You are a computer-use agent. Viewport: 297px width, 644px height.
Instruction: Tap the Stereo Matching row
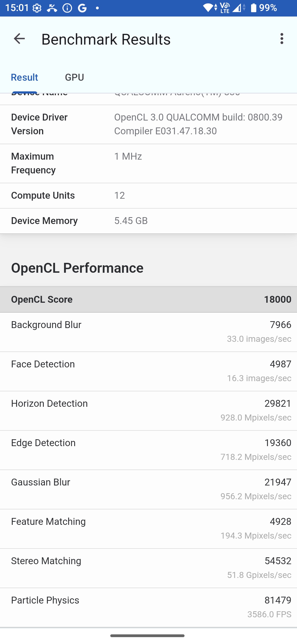[x=148, y=568]
